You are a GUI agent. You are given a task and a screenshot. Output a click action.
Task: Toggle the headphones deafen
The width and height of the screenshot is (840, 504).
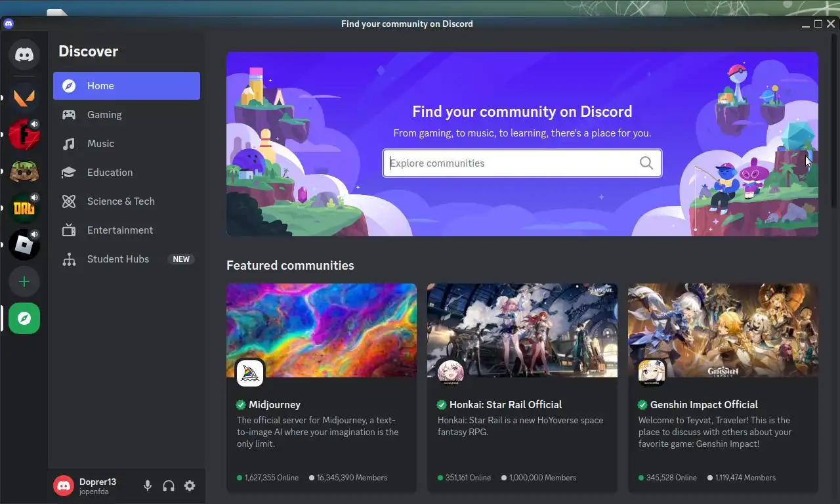click(x=169, y=486)
